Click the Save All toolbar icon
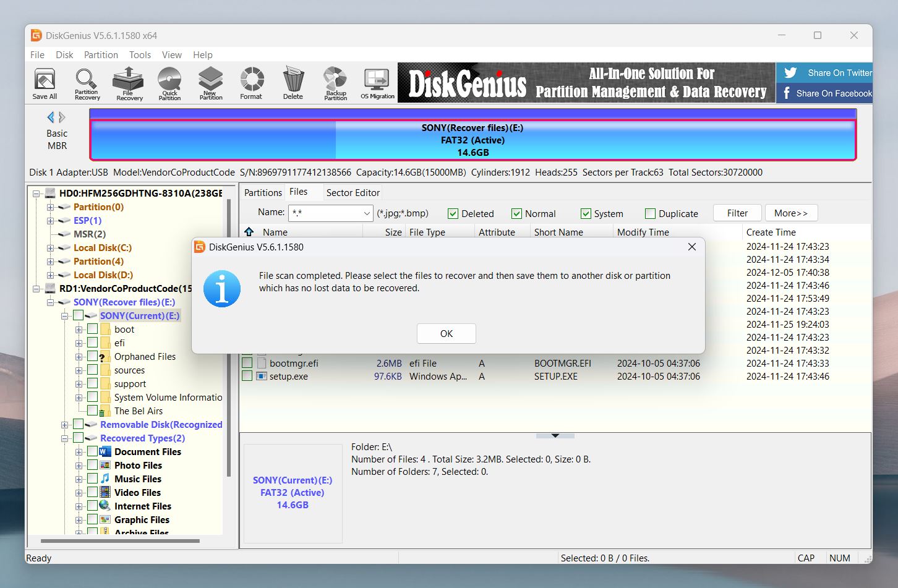The width and height of the screenshot is (898, 588). [x=45, y=83]
